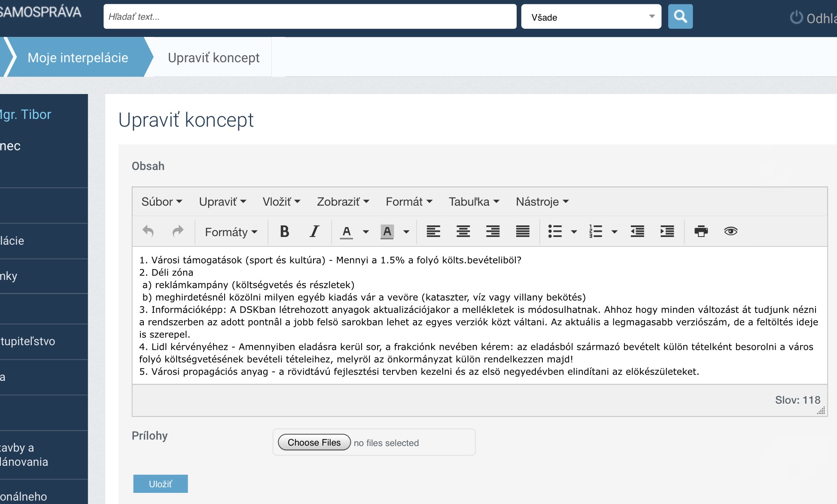Screen dimensions: 837x504
Task: Open the Upraviť menu
Action: click(x=222, y=202)
